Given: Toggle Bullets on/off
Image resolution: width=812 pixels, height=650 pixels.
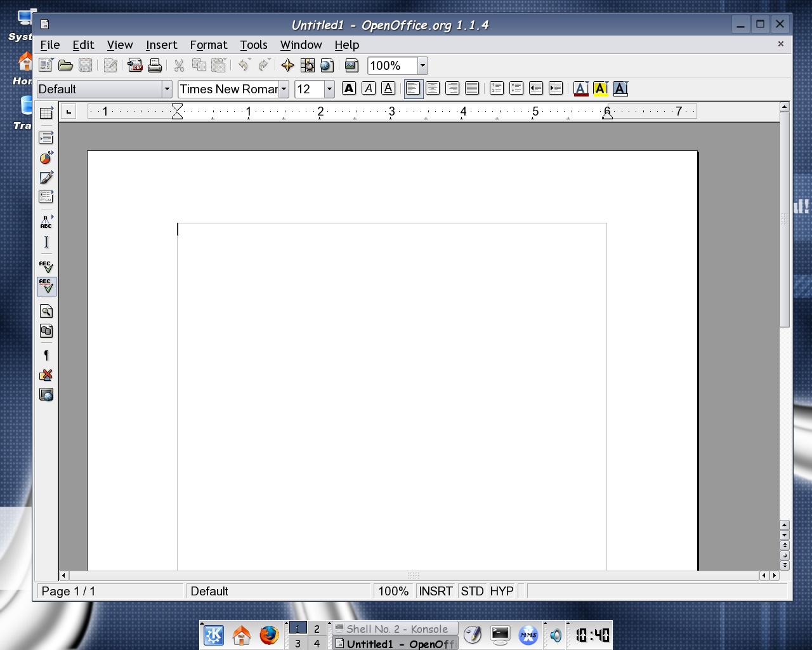Looking at the screenshot, I should 516,89.
